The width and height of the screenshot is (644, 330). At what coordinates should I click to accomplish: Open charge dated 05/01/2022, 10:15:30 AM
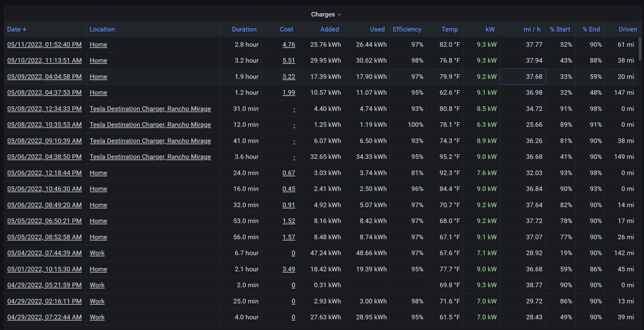(45, 269)
